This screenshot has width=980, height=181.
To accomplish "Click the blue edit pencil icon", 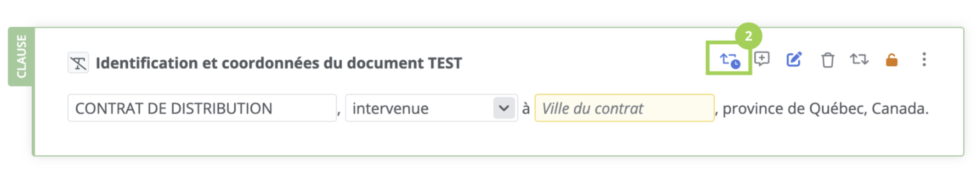I will click(794, 59).
